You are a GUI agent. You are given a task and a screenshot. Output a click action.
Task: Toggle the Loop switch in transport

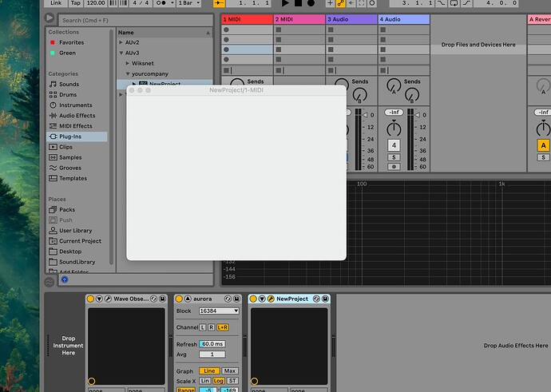coord(454,3)
